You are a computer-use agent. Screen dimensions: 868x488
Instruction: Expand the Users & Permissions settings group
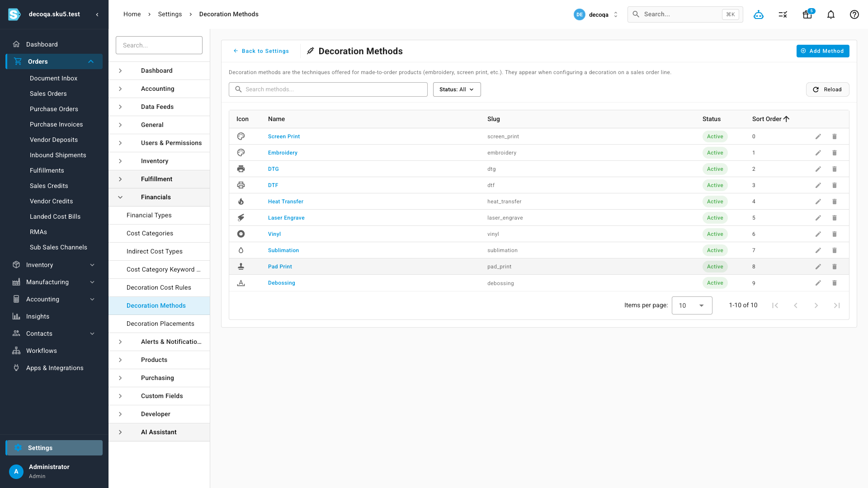coord(159,143)
